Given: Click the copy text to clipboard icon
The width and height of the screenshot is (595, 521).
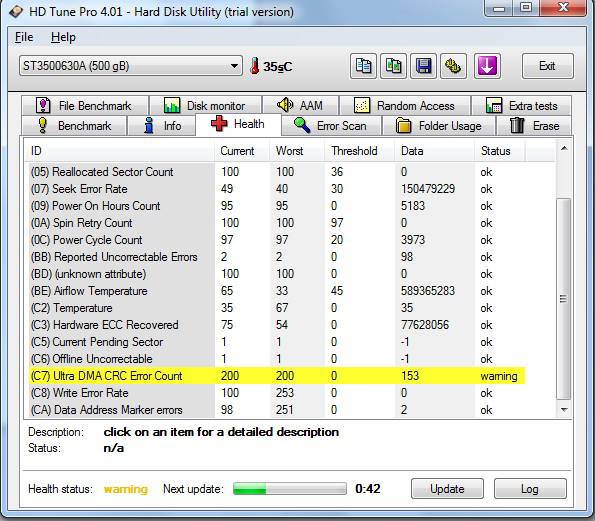Looking at the screenshot, I should click(x=363, y=66).
